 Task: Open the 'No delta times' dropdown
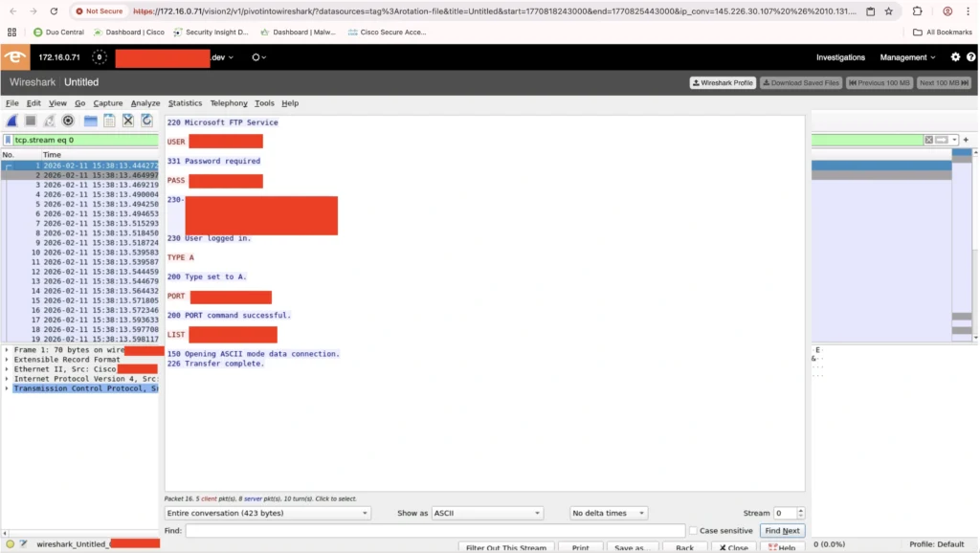click(x=607, y=513)
